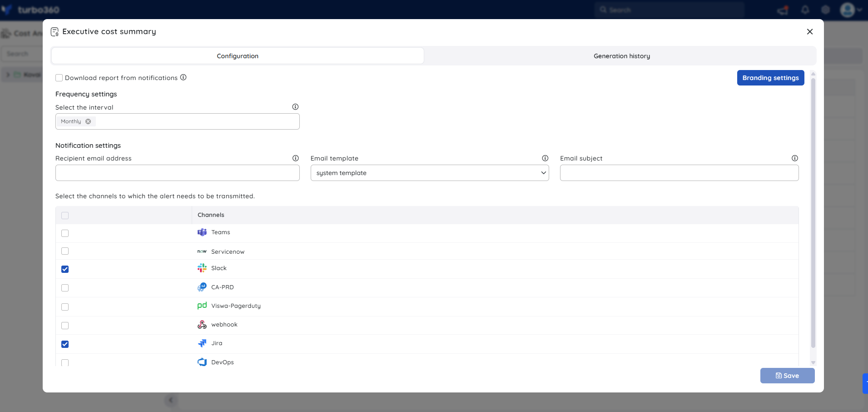Close the Executive cost summary dialog
Screen dimensions: 868x412
click(x=810, y=32)
